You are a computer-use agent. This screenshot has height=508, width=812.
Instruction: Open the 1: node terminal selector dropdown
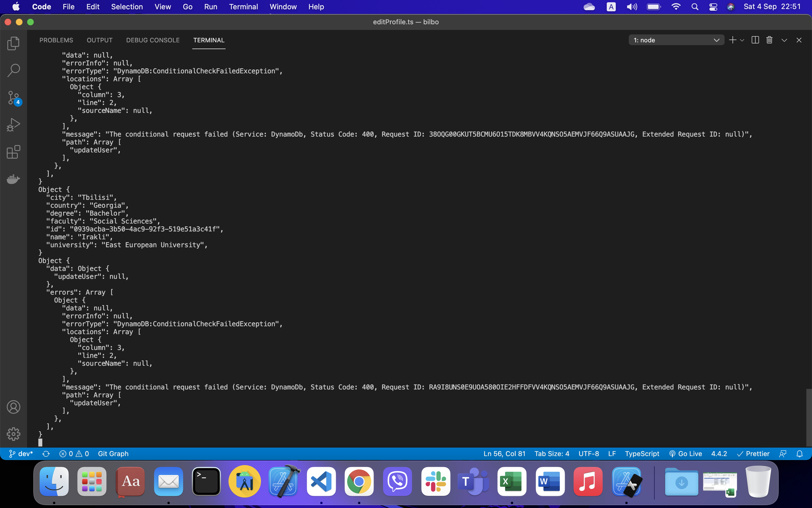click(676, 40)
